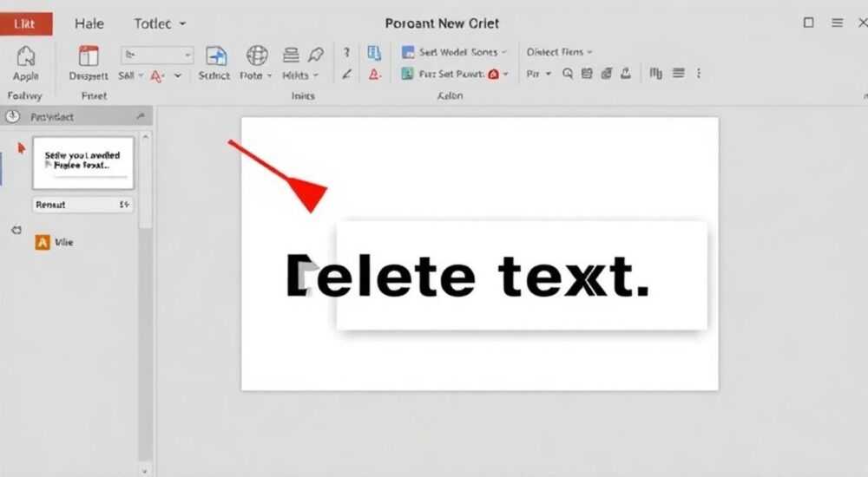Click the Desspett layout icon
The width and height of the screenshot is (868, 477).
coord(89,56)
